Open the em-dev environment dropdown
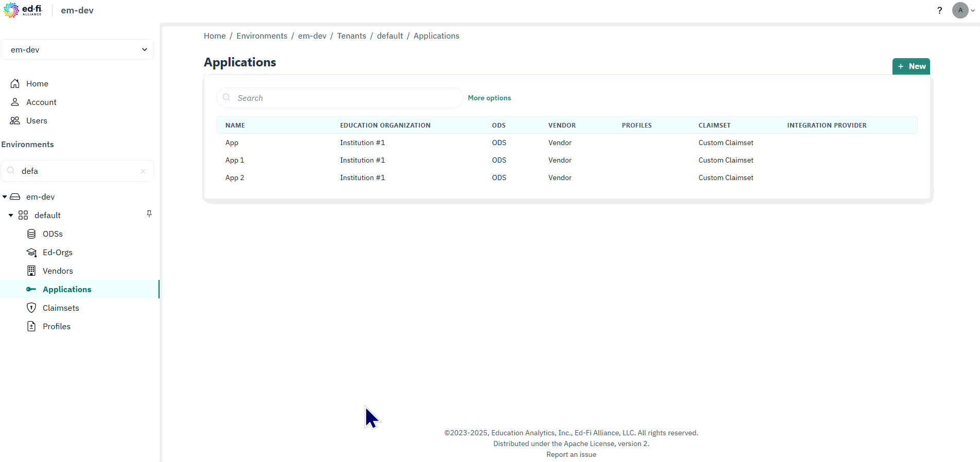 click(x=77, y=49)
